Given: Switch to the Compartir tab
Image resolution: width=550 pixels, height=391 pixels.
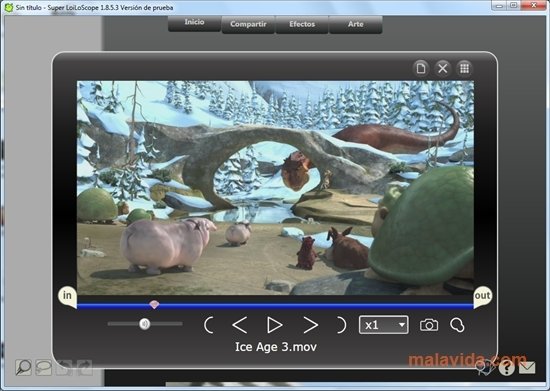Looking at the screenshot, I should click(x=248, y=25).
